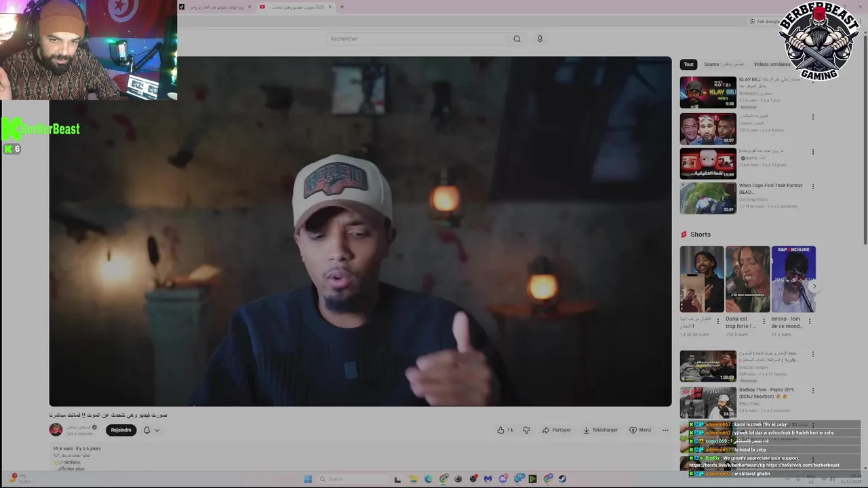
Task: Click the Partager share button
Action: 557,430
